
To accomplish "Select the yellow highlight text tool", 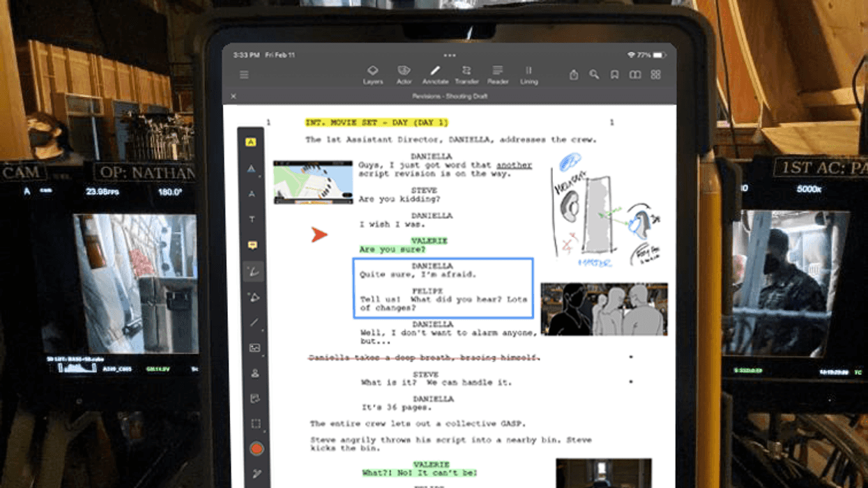I will [x=251, y=142].
